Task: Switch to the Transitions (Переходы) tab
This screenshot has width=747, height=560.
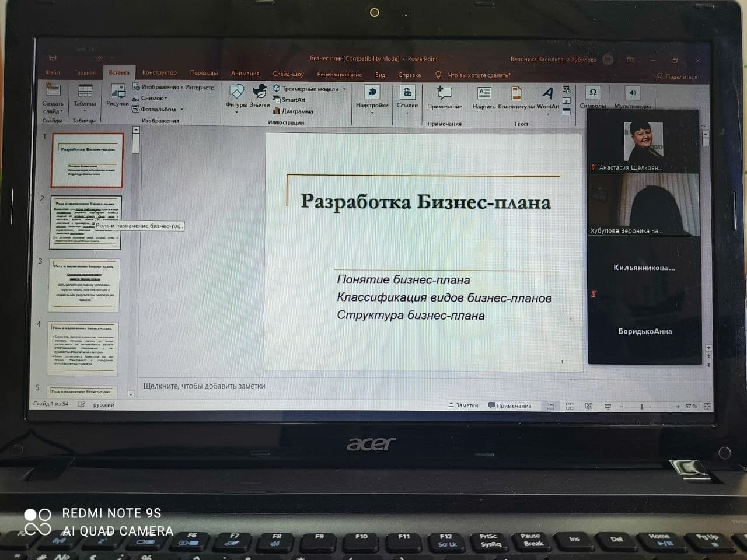Action: [x=204, y=73]
